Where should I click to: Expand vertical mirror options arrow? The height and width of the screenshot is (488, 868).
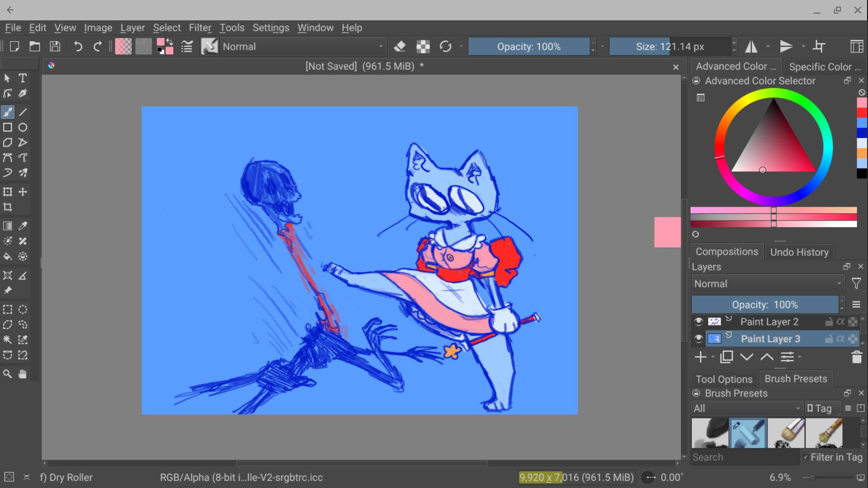pyautogui.click(x=803, y=47)
